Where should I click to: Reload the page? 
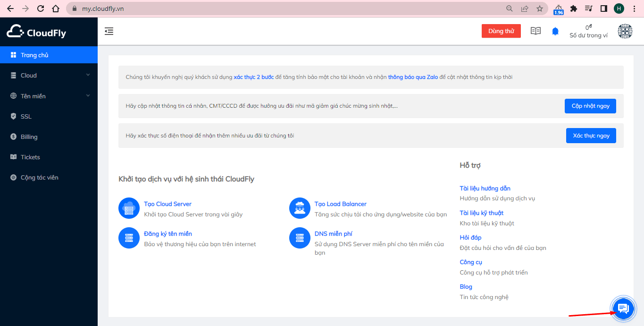(41, 9)
